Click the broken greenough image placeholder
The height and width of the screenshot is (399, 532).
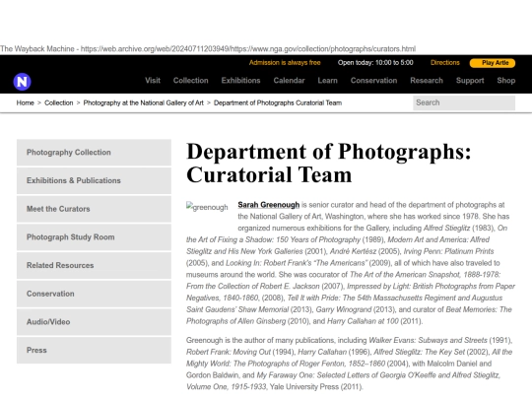coord(207,207)
